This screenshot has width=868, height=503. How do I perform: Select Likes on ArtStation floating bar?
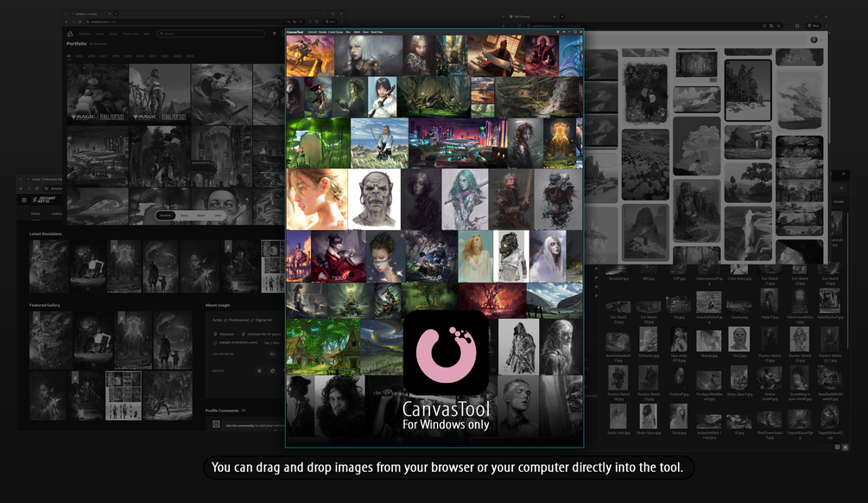pyautogui.click(x=218, y=215)
